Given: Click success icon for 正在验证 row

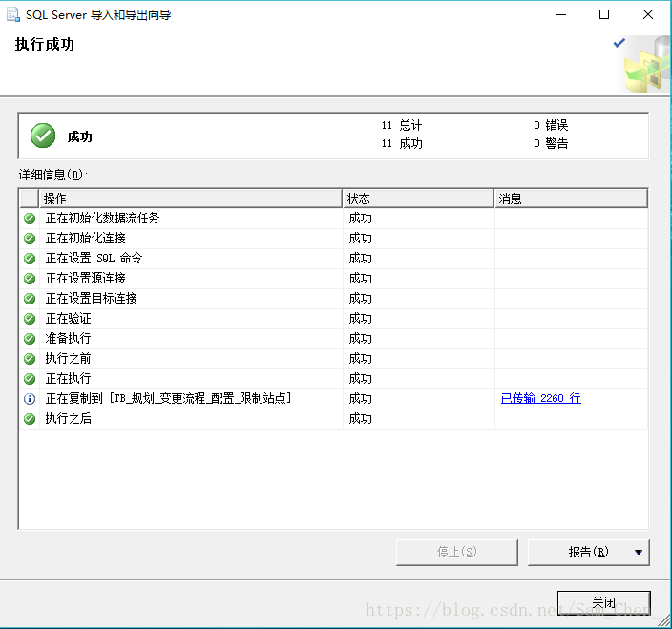Looking at the screenshot, I should 30,319.
